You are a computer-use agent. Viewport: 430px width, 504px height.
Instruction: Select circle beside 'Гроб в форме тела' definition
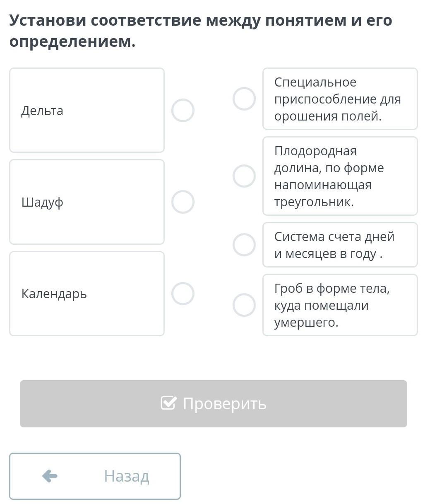(x=244, y=305)
